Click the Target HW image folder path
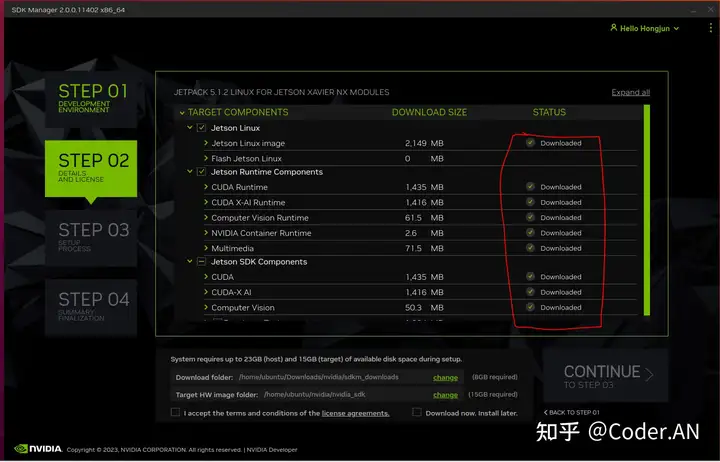The image size is (720, 462). pyautogui.click(x=315, y=394)
